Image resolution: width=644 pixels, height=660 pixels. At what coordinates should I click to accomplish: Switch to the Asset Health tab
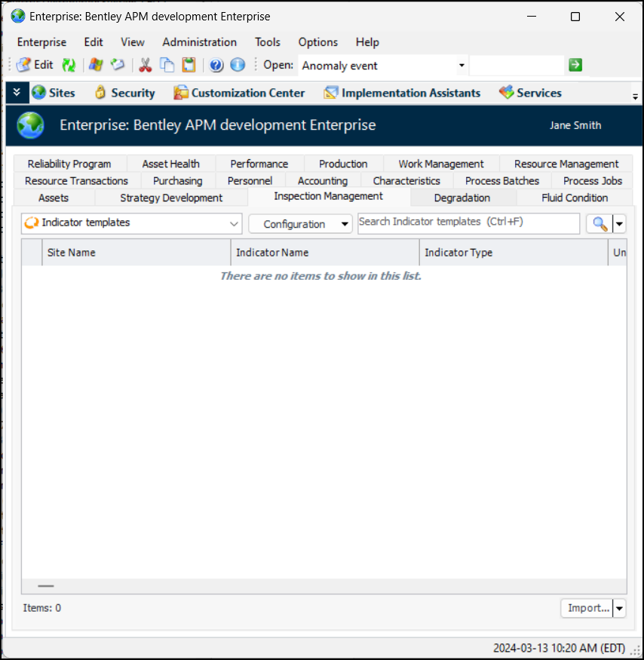coord(171,164)
